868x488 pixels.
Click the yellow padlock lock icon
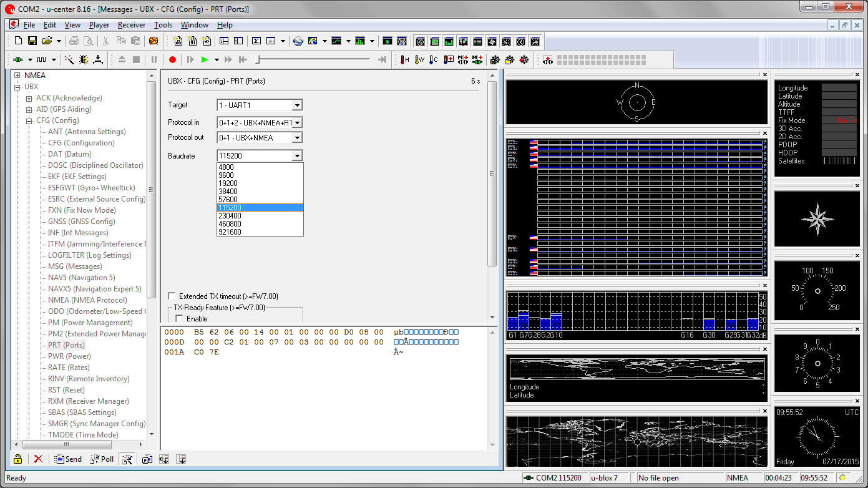17,459
